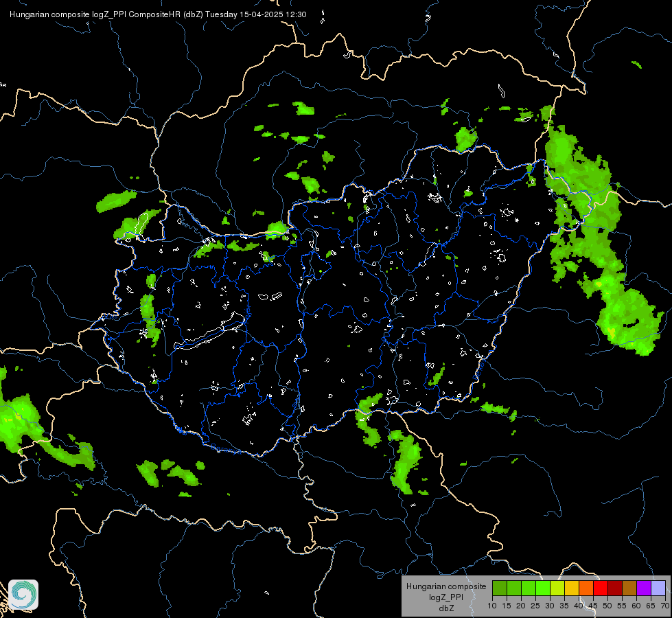This screenshot has height=618, width=672.
Task: Click the 45–50 dBZ red swatch
Action: tap(601, 588)
